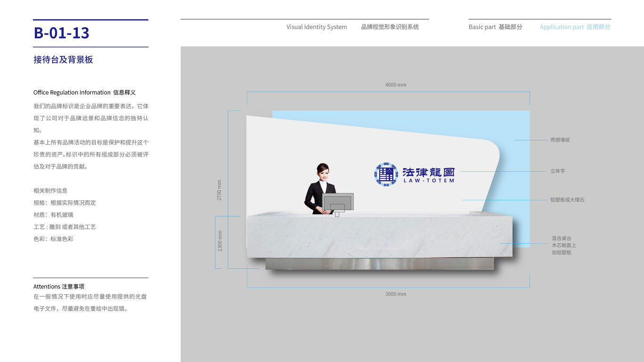Click the note starting 在一般情况下使用时
The width and height of the screenshot is (644, 362).
point(90,303)
